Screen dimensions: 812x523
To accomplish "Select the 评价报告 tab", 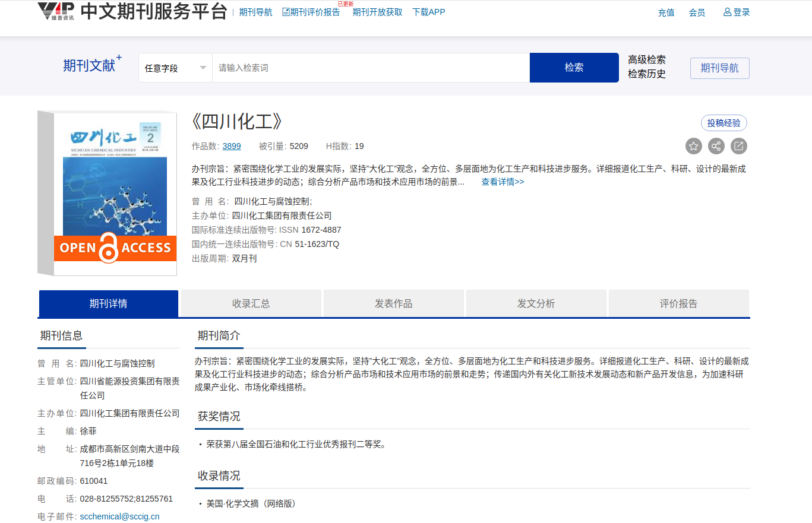I will click(x=678, y=304).
